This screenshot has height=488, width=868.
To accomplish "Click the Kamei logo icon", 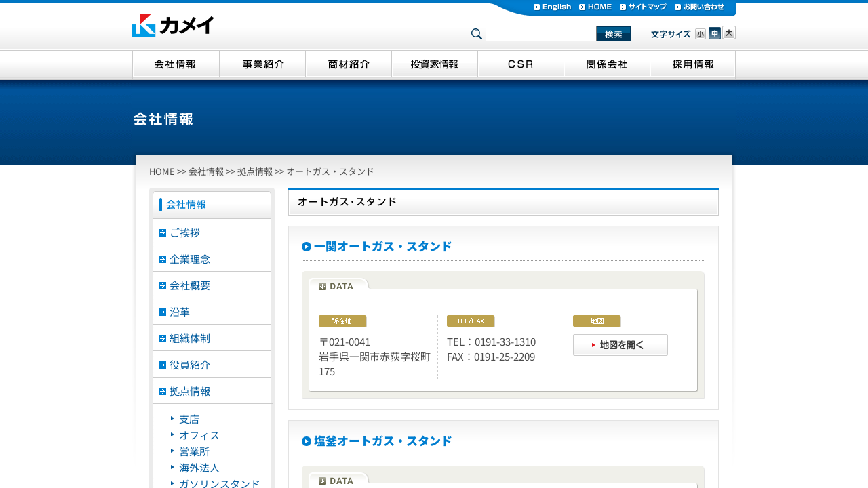I will 144,25.
